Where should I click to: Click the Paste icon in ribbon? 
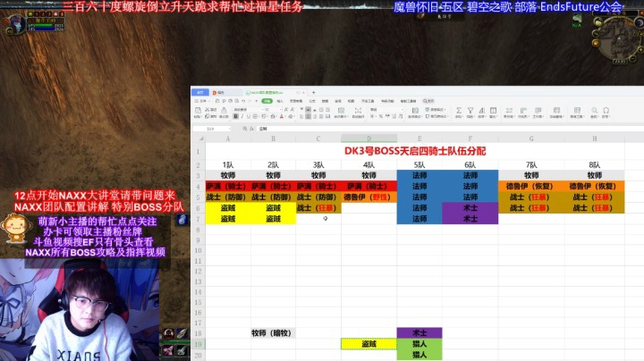pos(198,110)
